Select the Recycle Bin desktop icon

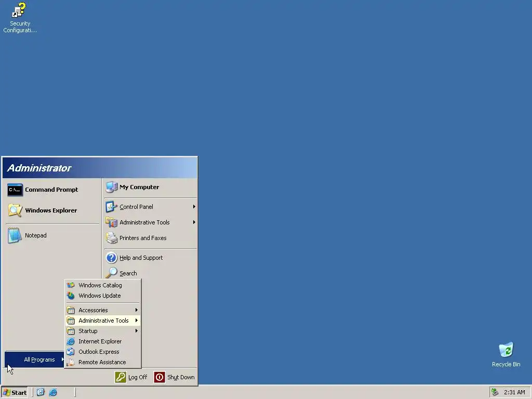tap(506, 350)
